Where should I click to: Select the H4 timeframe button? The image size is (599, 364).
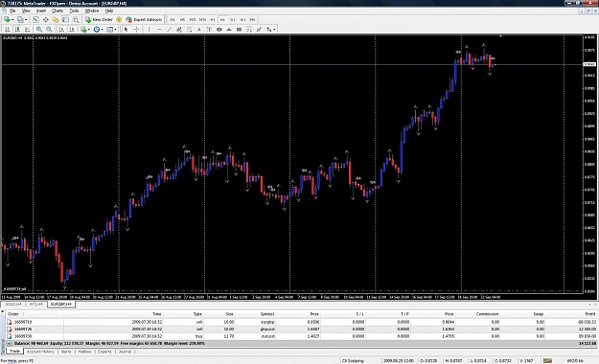(x=222, y=19)
